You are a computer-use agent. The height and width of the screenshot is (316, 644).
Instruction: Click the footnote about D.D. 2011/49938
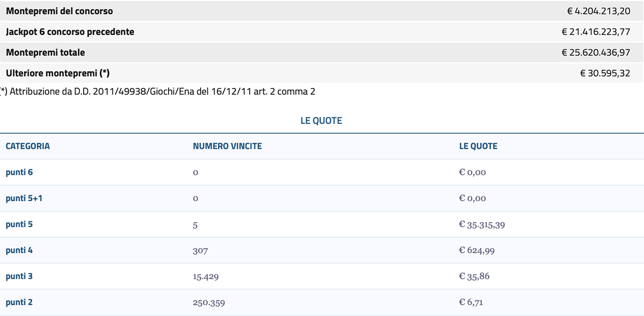pos(158,92)
